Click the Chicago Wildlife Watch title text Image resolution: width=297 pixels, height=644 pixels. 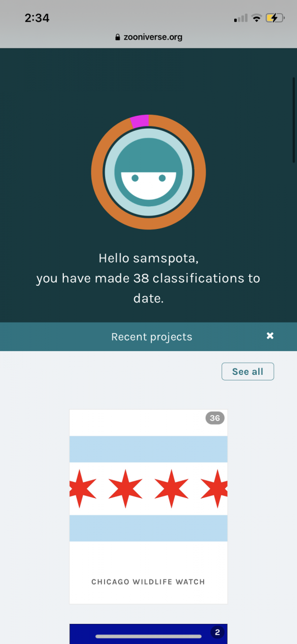tap(148, 582)
